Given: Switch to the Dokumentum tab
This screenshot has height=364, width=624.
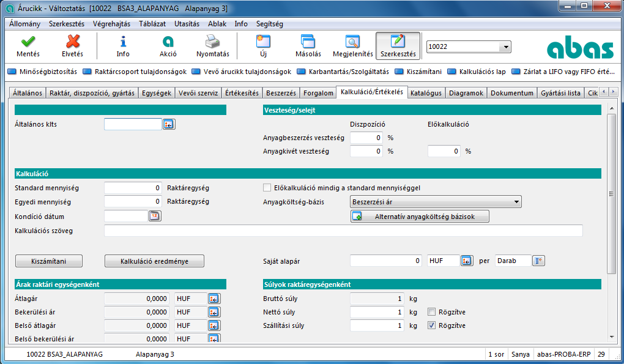Looking at the screenshot, I should pyautogui.click(x=512, y=93).
